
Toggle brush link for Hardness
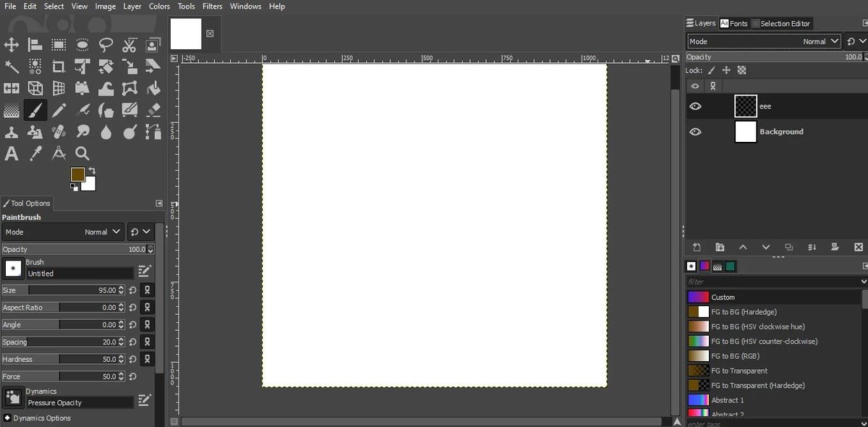point(147,359)
